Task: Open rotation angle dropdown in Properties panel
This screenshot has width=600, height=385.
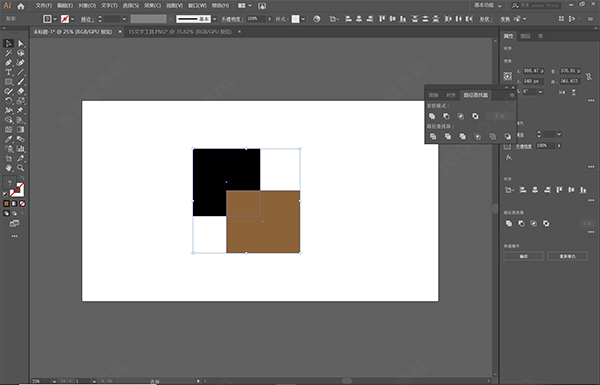Action: [x=540, y=92]
